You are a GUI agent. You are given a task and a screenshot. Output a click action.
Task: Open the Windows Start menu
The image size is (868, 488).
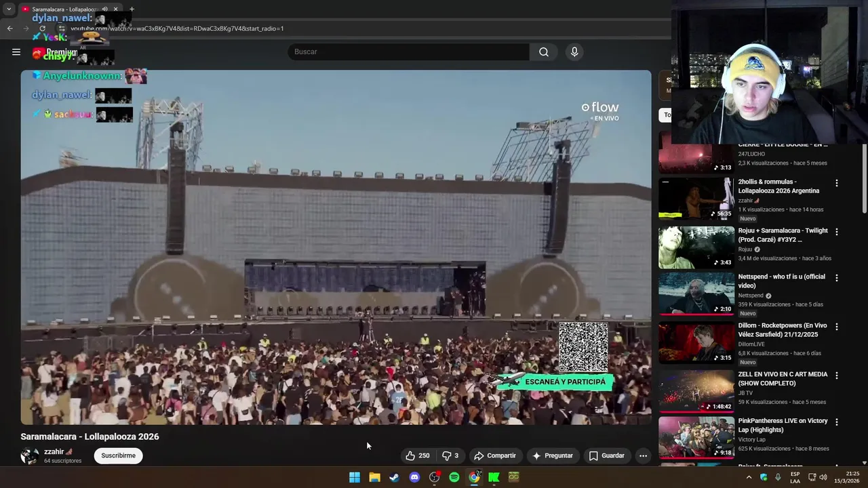click(355, 477)
